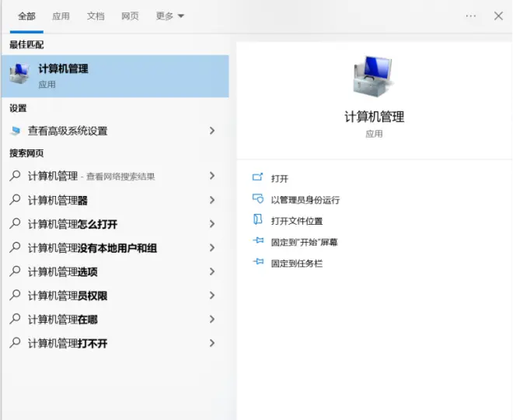The width and height of the screenshot is (513, 420).
Task: Click search icon beside 计算机管理员权限
Action: [15, 296]
